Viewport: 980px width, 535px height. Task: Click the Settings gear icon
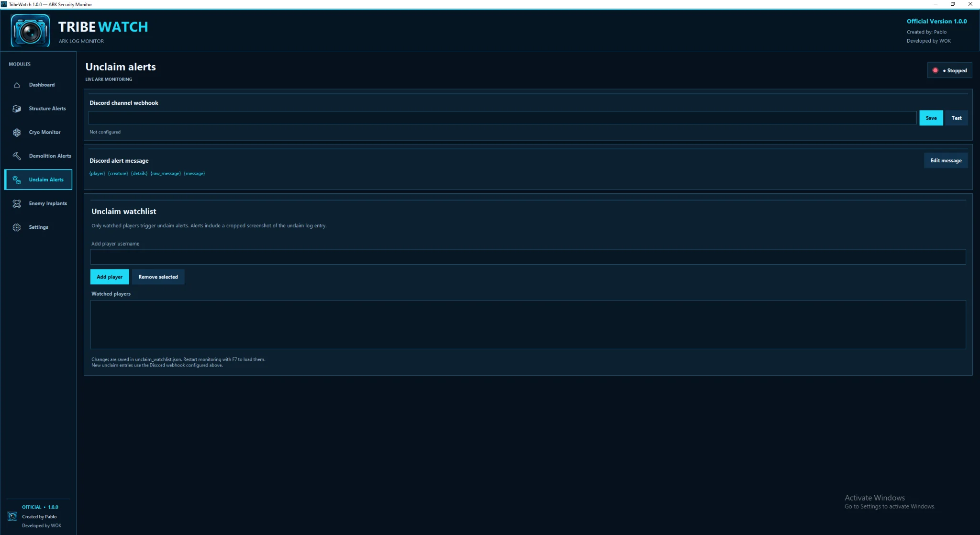tap(17, 227)
